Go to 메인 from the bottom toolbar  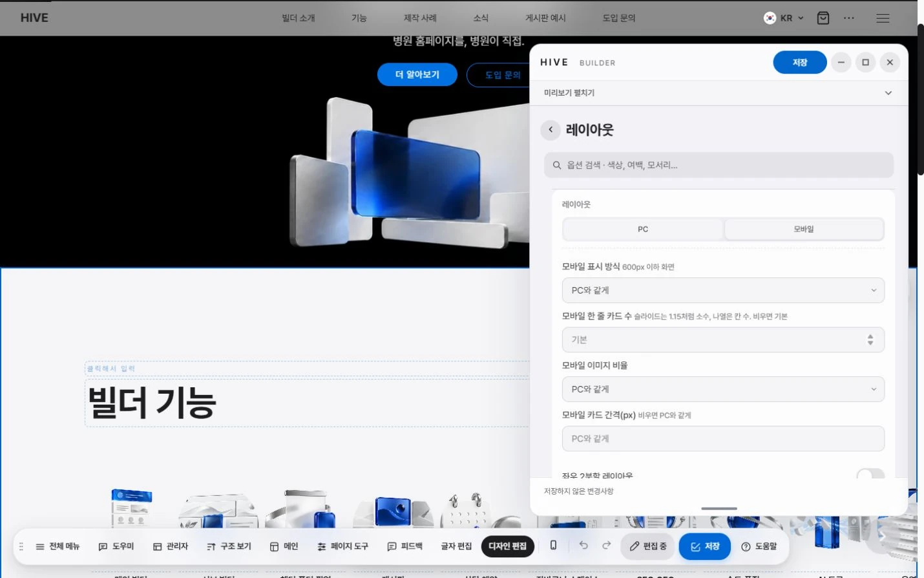tap(284, 546)
